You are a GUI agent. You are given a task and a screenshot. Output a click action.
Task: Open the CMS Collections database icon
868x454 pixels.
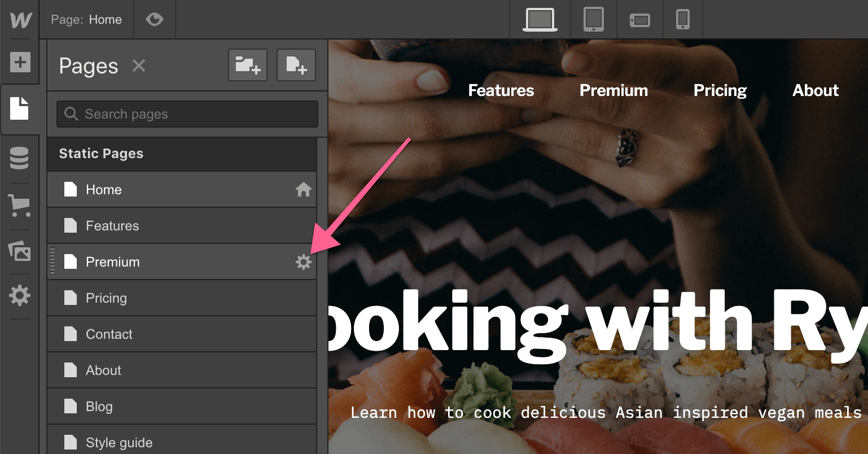click(19, 158)
